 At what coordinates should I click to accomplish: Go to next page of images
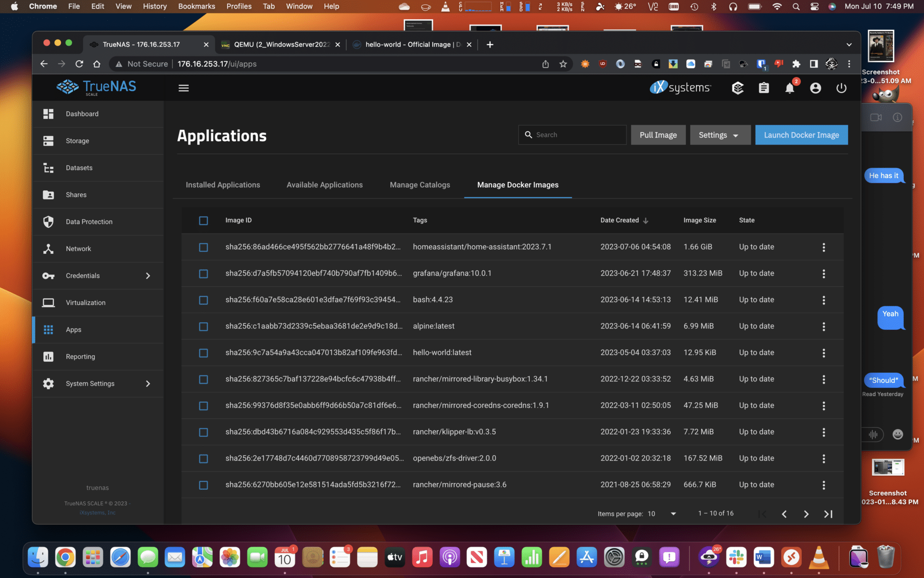click(x=806, y=514)
